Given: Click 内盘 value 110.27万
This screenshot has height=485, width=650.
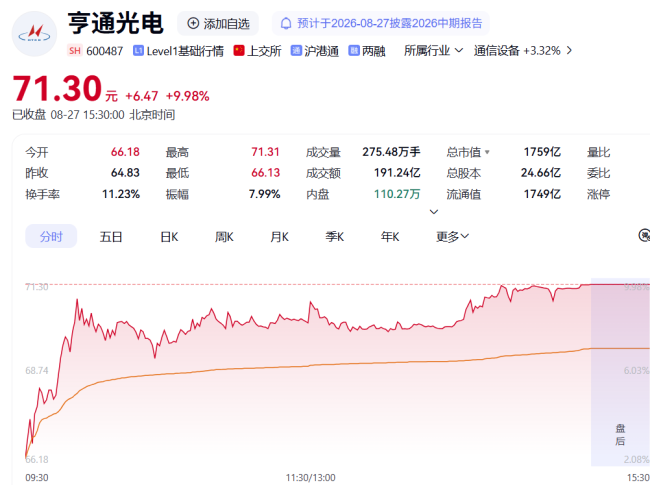Looking at the screenshot, I should (397, 194).
